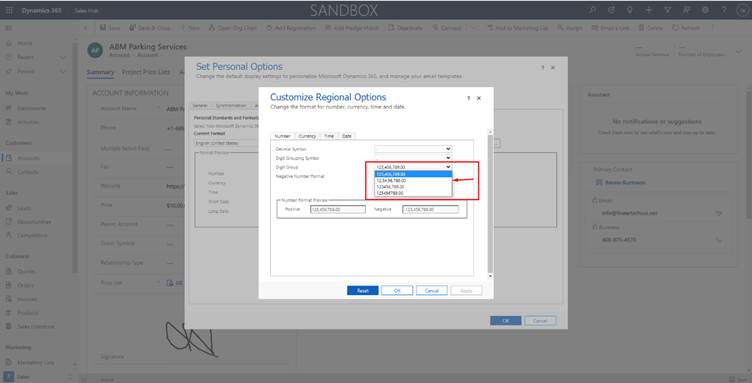The width and height of the screenshot is (752, 383).
Task: Click the plus quick-create icon
Action: click(x=648, y=10)
